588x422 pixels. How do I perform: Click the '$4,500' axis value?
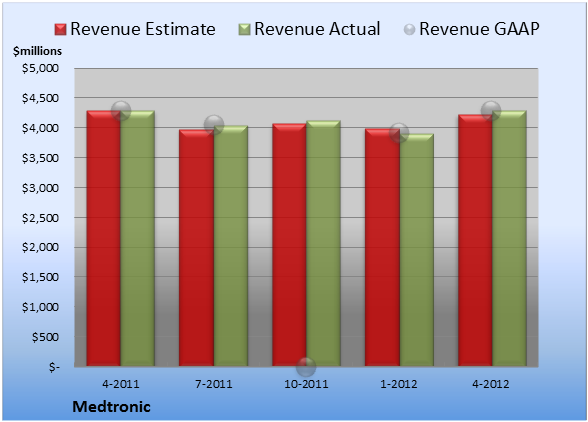tap(40, 98)
